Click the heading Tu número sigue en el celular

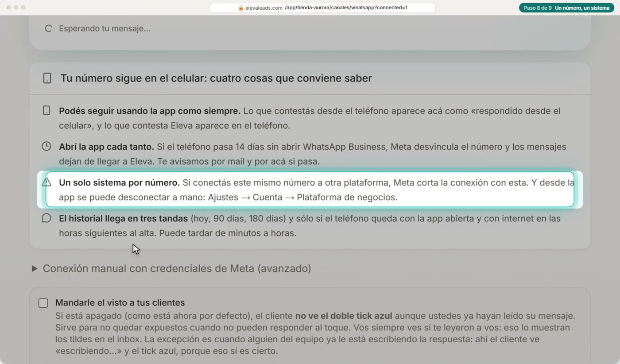[216, 78]
